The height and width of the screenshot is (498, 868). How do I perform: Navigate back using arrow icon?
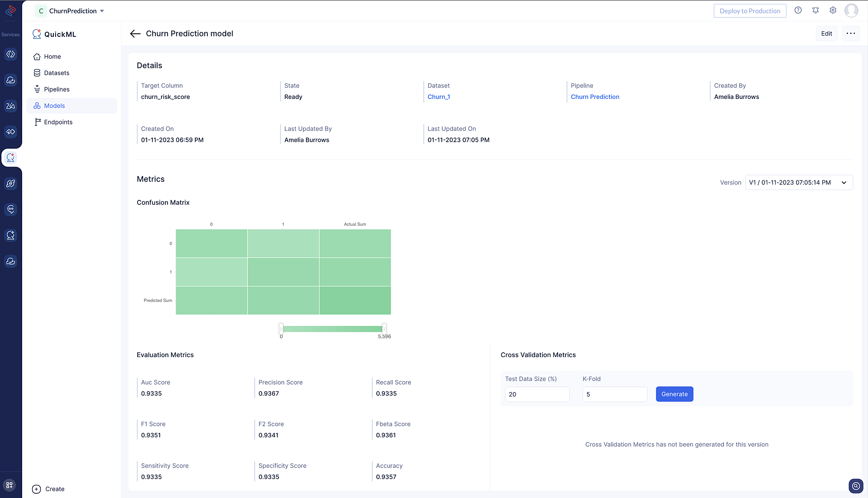[135, 33]
